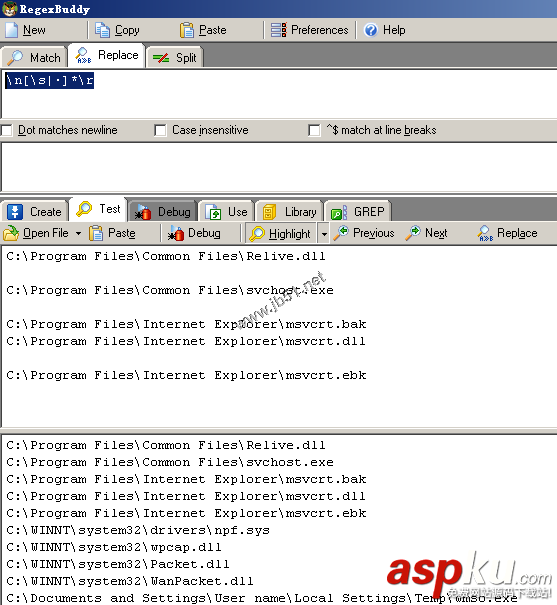
Task: Click the Open File folder icon
Action: pyautogui.click(x=11, y=233)
